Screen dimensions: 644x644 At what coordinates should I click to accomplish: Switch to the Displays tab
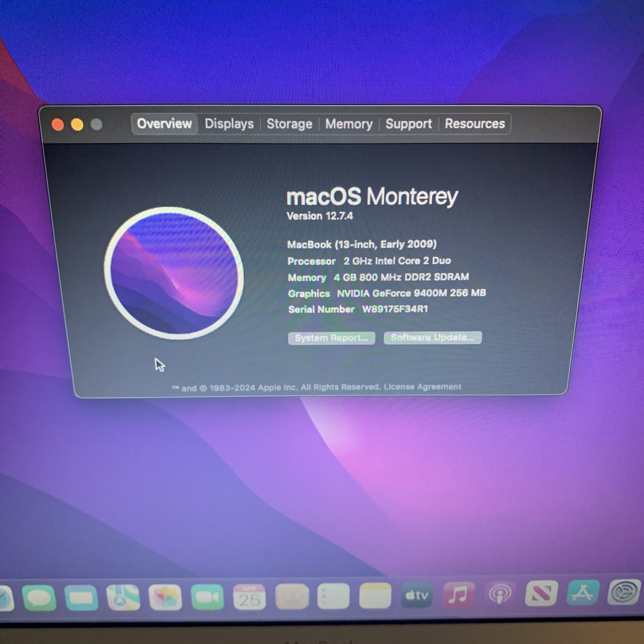click(x=229, y=124)
